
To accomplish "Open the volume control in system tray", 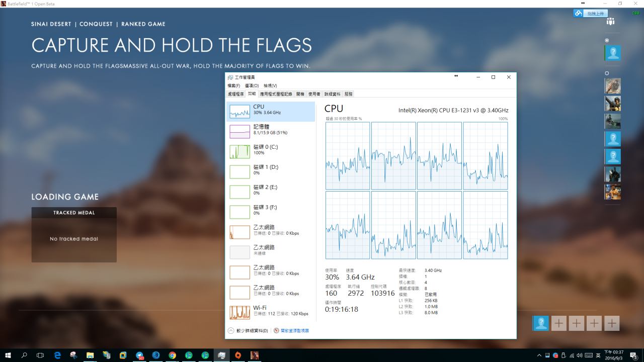I will 579,355.
